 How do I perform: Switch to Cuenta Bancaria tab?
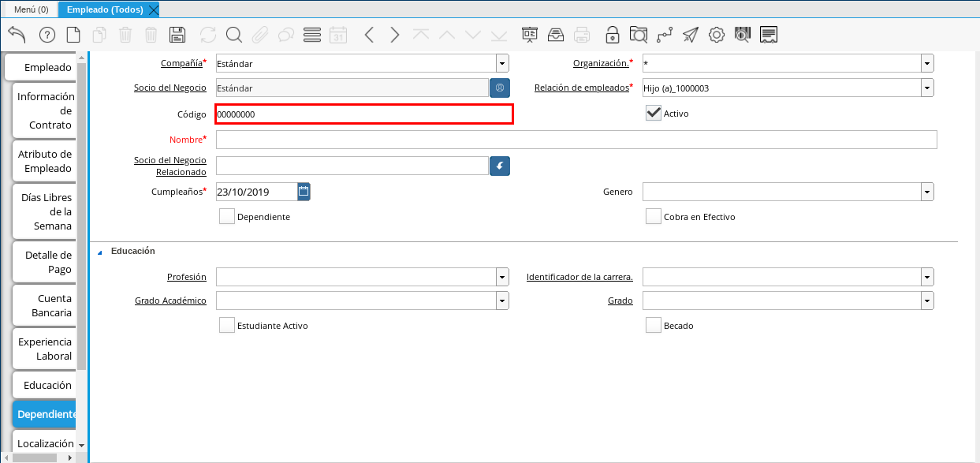point(45,305)
